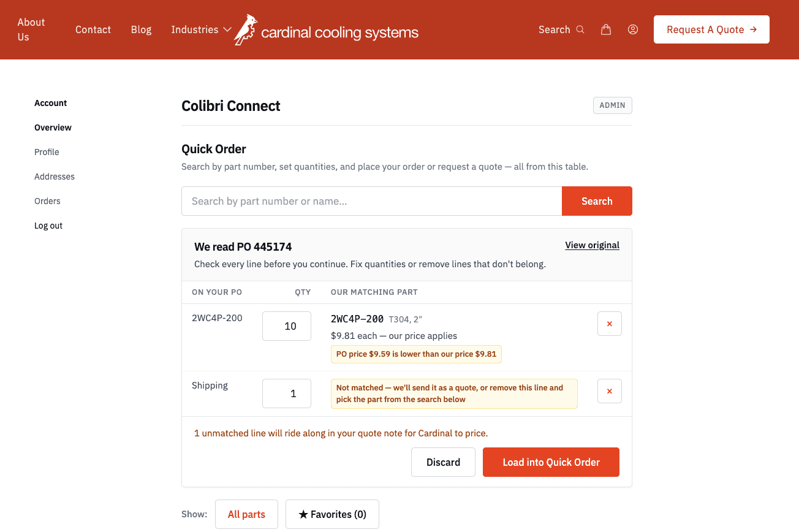Image resolution: width=799 pixels, height=532 pixels.
Task: Open the shopping bag cart icon
Action: point(606,29)
